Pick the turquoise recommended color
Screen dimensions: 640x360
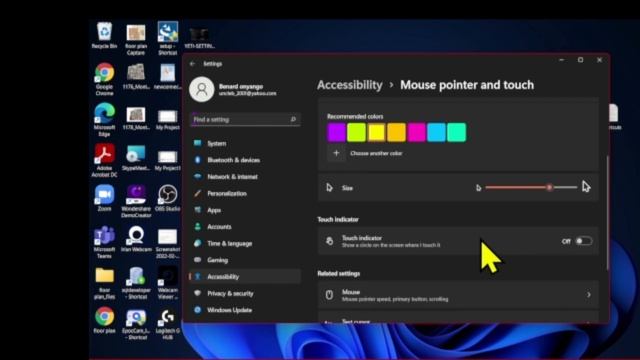point(456,133)
